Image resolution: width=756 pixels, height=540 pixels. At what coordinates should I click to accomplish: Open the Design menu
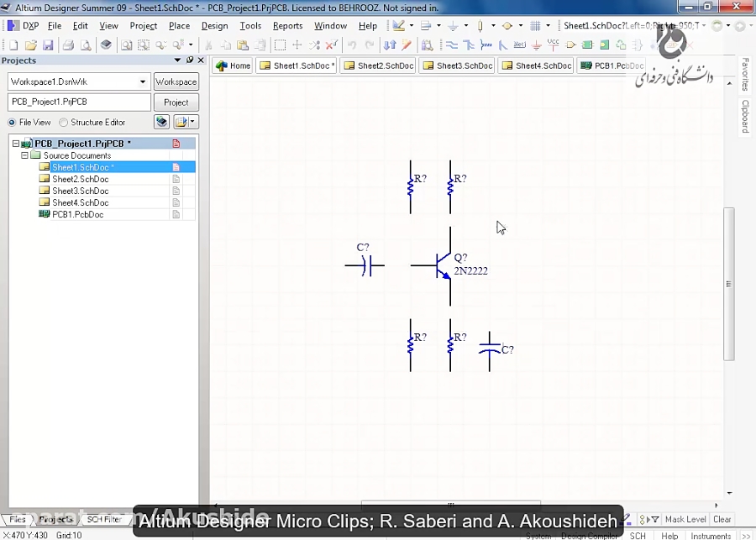(214, 25)
